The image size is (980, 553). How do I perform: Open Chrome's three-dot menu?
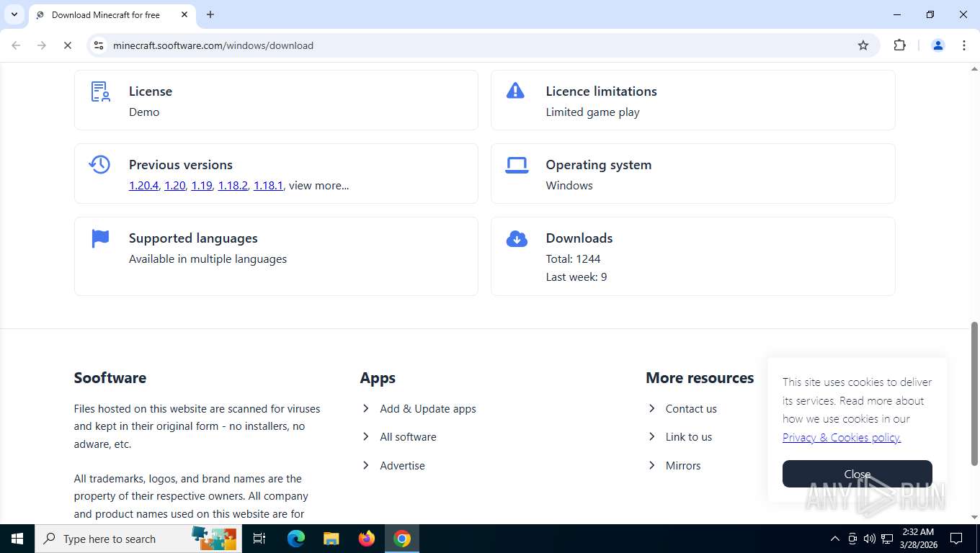tap(964, 45)
